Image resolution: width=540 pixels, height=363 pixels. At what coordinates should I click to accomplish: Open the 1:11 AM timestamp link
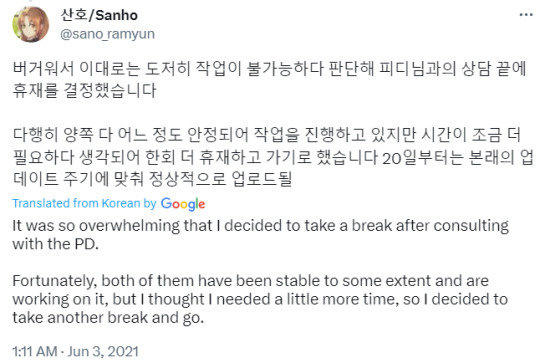pyautogui.click(x=35, y=352)
